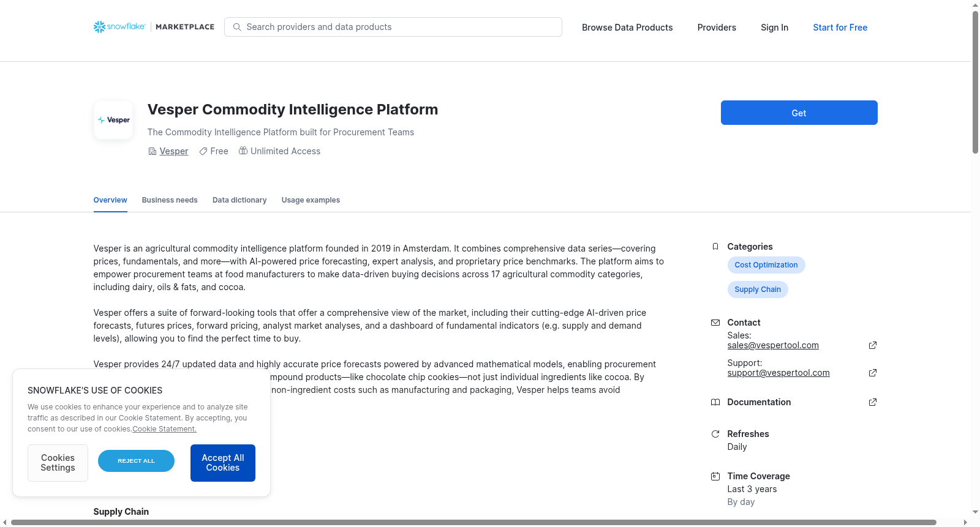Click the refresh icon beside Refreshes
Viewport: 980px width, 527px height.
pos(715,434)
